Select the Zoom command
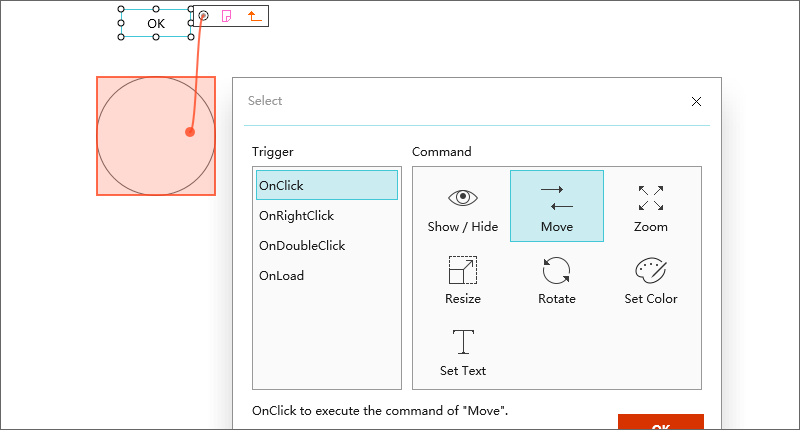The image size is (800, 430). click(650, 207)
